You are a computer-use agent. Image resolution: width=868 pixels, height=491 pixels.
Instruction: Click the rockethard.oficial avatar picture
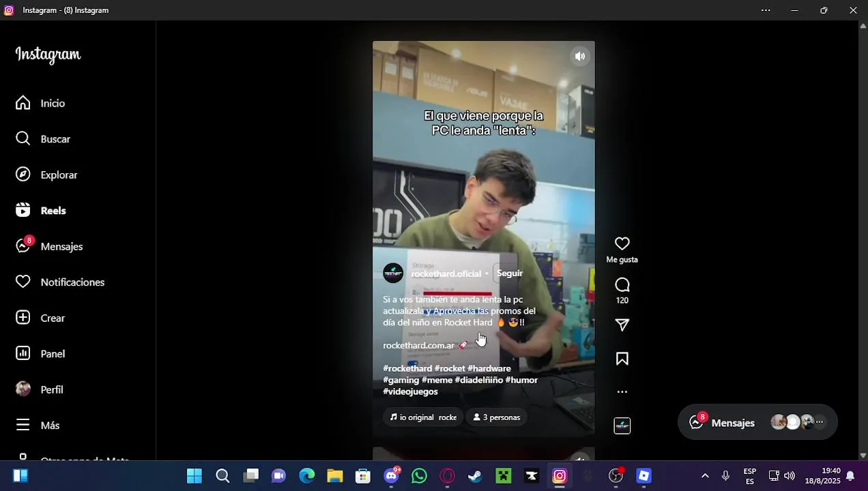click(393, 273)
